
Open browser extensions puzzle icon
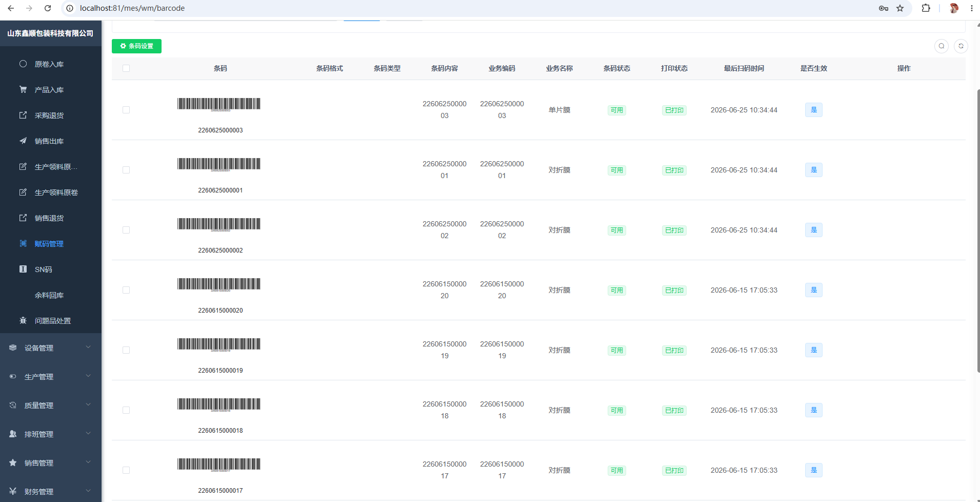[x=926, y=8]
